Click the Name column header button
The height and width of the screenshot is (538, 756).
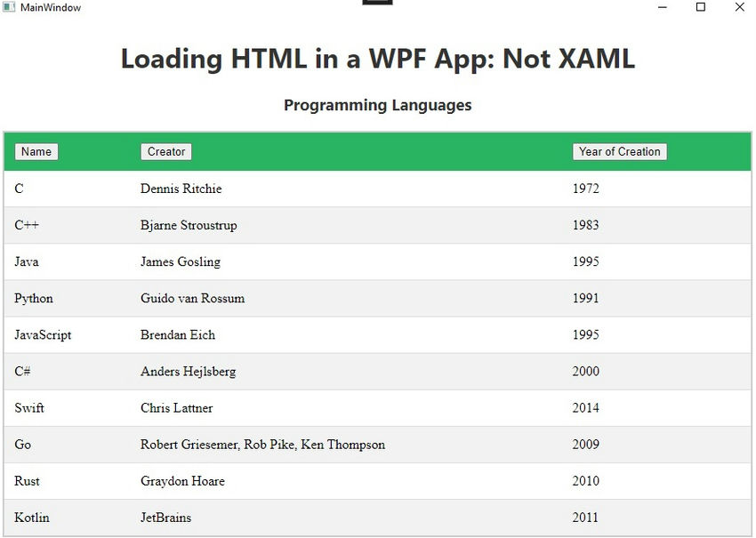36,151
